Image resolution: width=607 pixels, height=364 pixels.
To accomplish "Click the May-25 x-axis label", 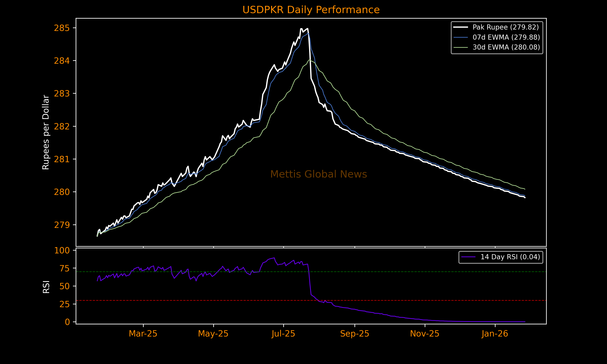I will (213, 334).
